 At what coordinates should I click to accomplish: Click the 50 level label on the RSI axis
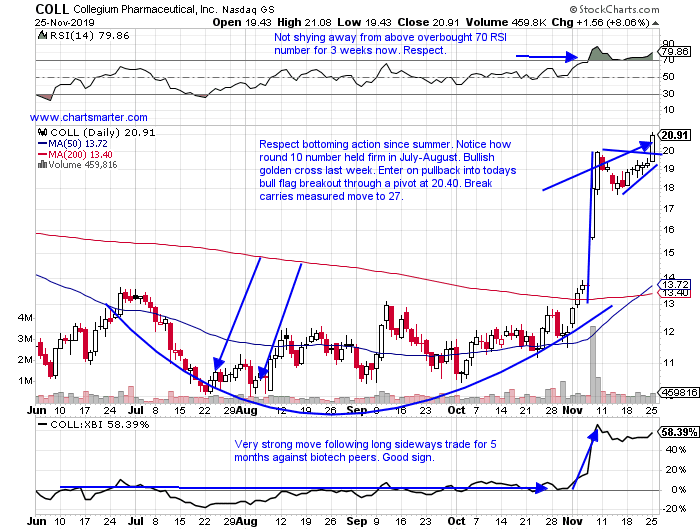[668, 77]
